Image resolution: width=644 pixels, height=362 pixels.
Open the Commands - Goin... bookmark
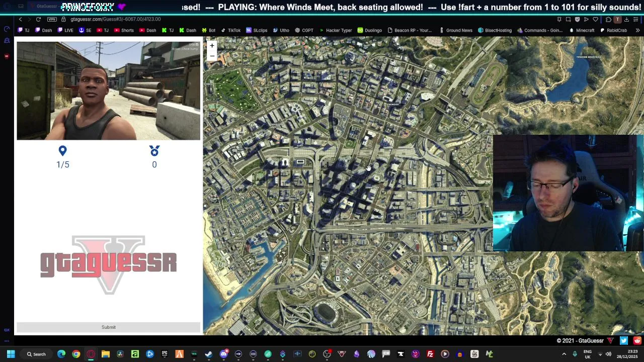click(540, 30)
